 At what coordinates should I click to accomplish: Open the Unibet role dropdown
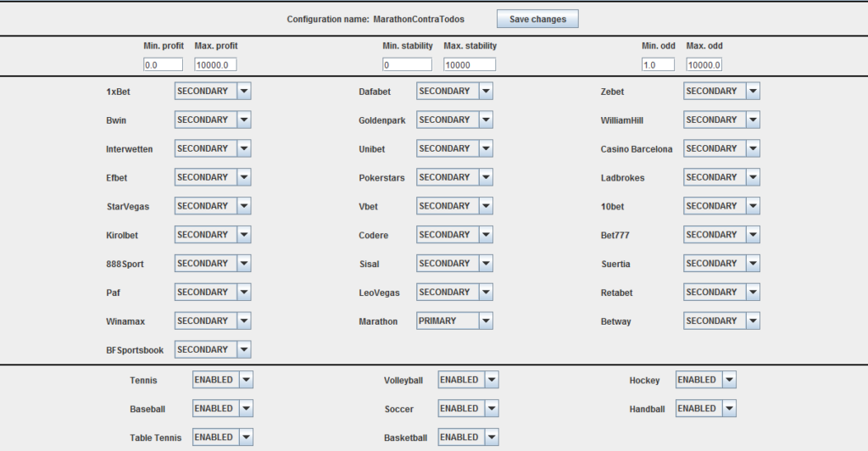point(454,149)
